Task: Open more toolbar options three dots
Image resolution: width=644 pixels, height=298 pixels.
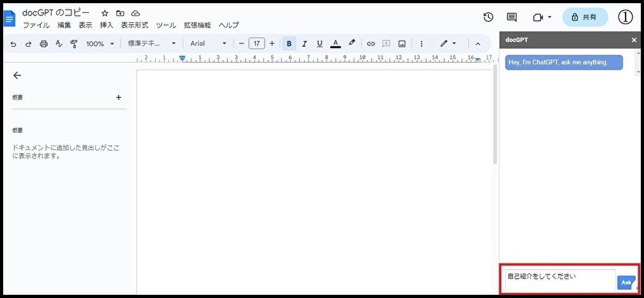Action: pyautogui.click(x=421, y=43)
